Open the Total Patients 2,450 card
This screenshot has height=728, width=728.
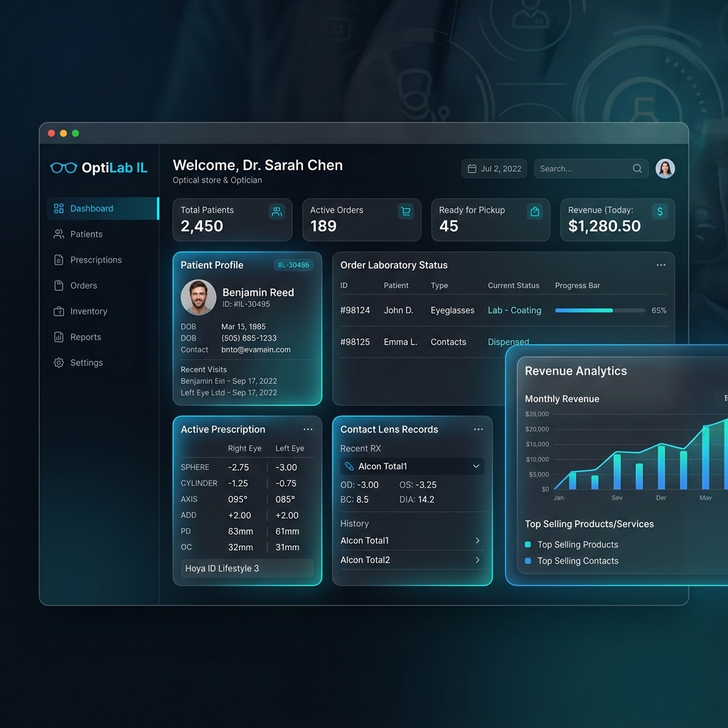(x=232, y=220)
